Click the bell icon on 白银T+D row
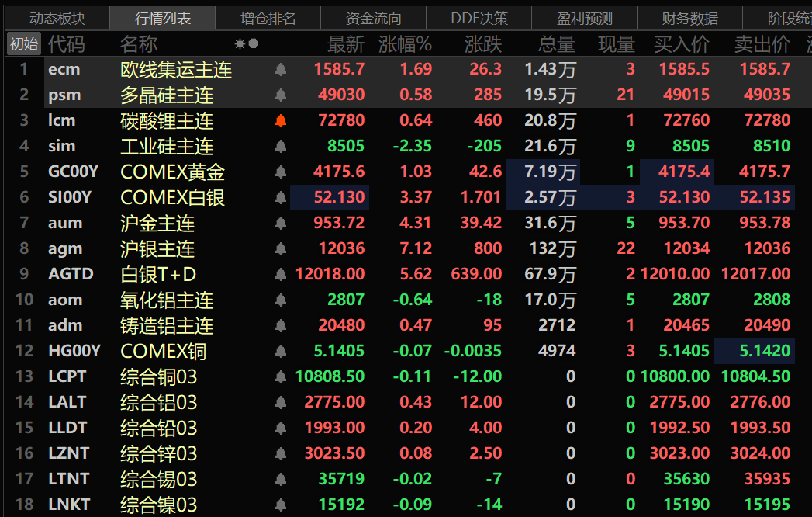 (x=281, y=275)
